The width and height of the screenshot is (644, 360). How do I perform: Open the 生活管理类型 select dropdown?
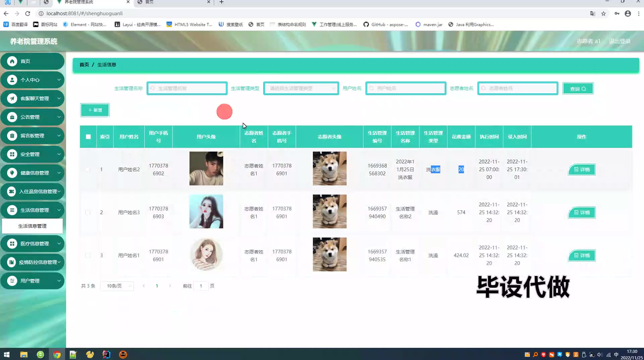click(x=301, y=88)
